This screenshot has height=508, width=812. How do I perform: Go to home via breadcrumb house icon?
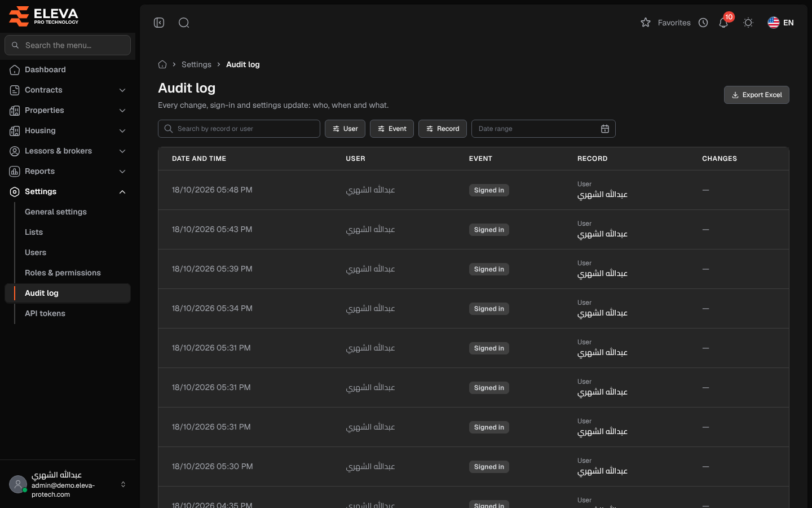162,64
